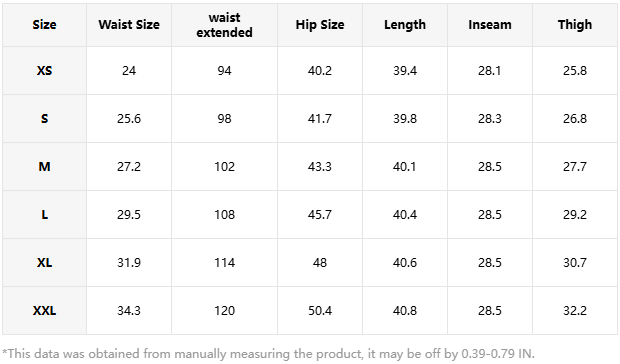Select the Inseam header cell
Screen dimensions: 620x364
490,25
